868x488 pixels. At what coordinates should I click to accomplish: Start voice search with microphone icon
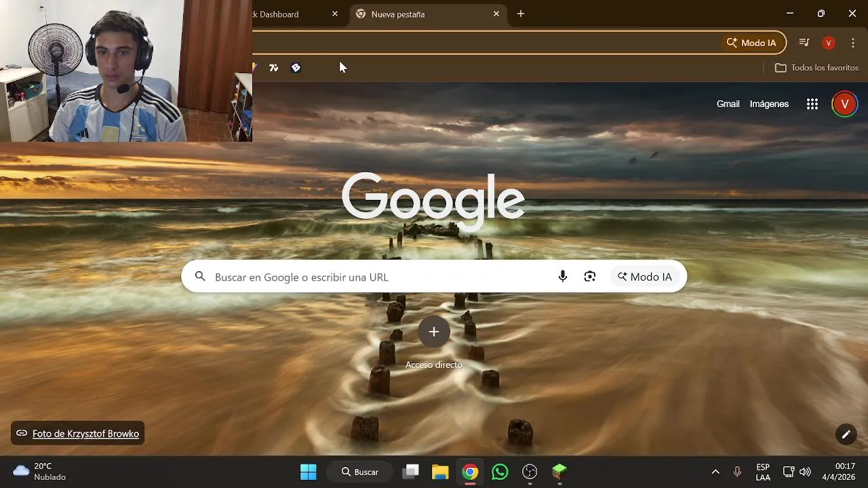tap(562, 277)
